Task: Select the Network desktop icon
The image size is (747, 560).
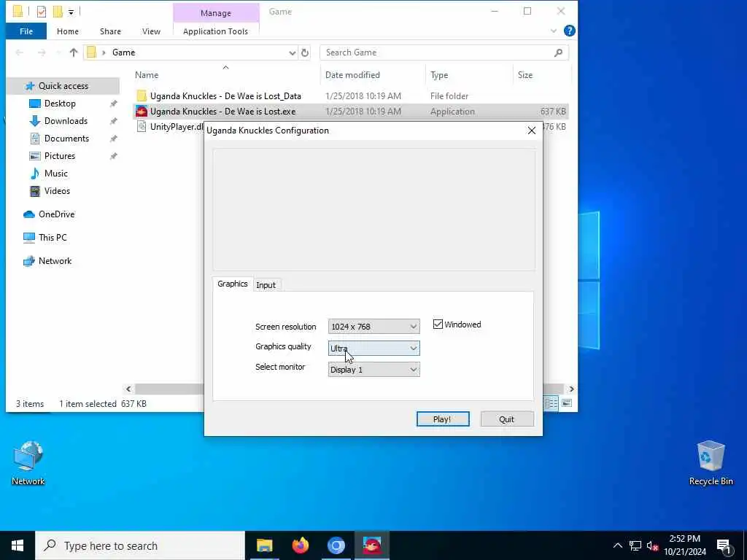Action: point(28,463)
